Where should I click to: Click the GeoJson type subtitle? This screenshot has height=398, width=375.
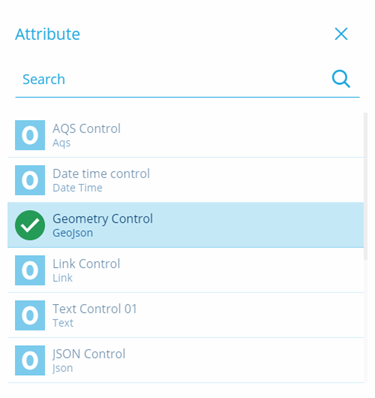pyautogui.click(x=73, y=233)
